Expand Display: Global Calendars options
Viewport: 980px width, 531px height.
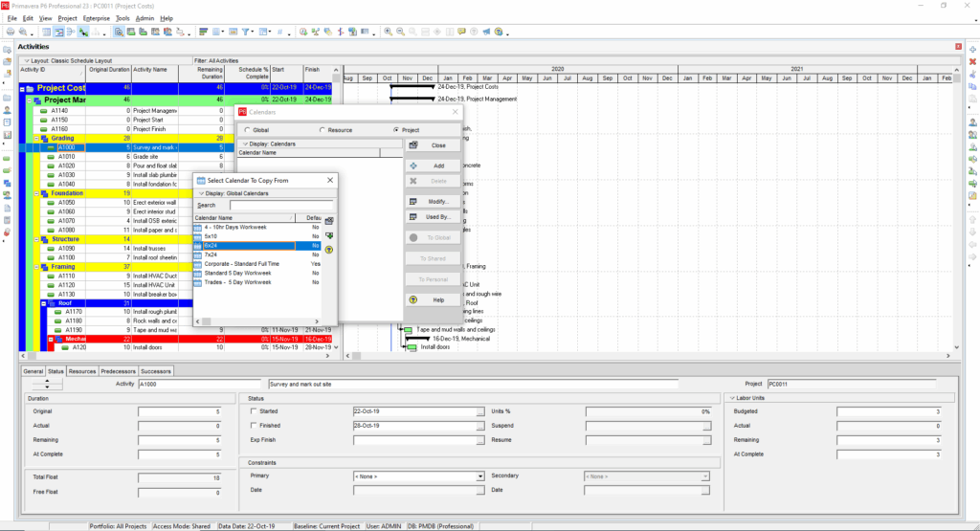tap(201, 193)
